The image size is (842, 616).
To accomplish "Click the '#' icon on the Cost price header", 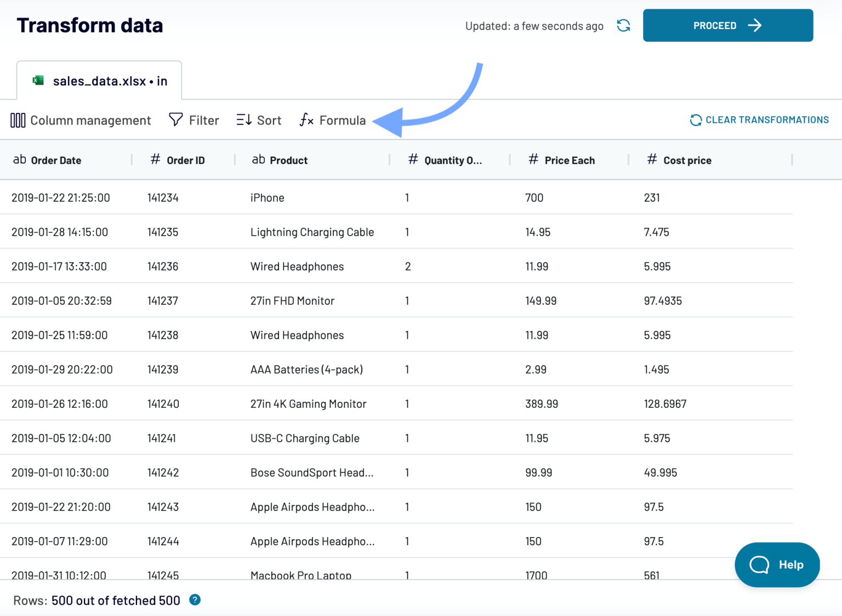I will tap(652, 159).
